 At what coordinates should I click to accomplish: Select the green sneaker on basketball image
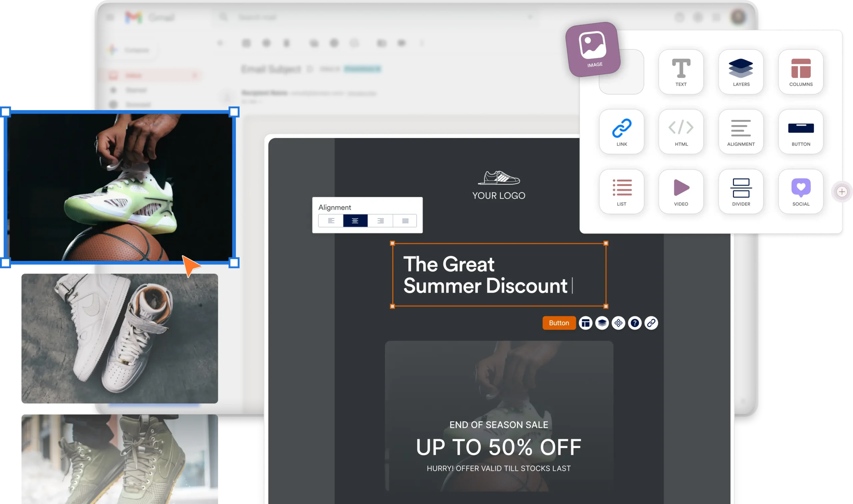[x=120, y=187]
